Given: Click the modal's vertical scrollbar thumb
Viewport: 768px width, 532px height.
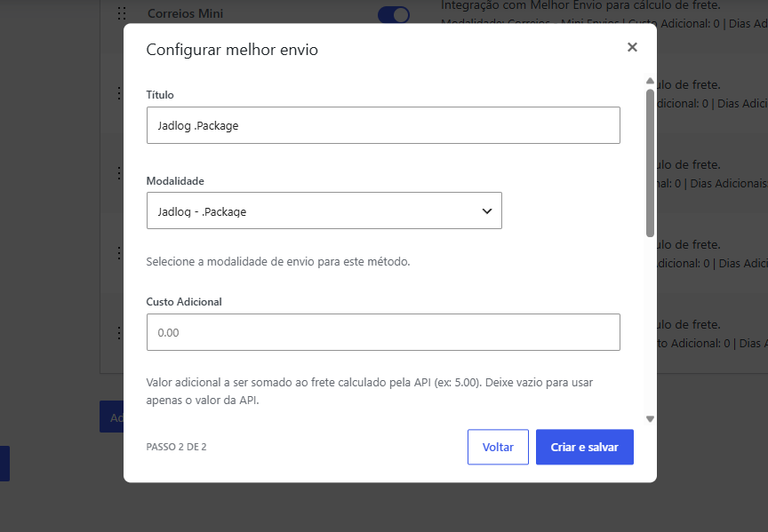Looking at the screenshot, I should coord(650,163).
